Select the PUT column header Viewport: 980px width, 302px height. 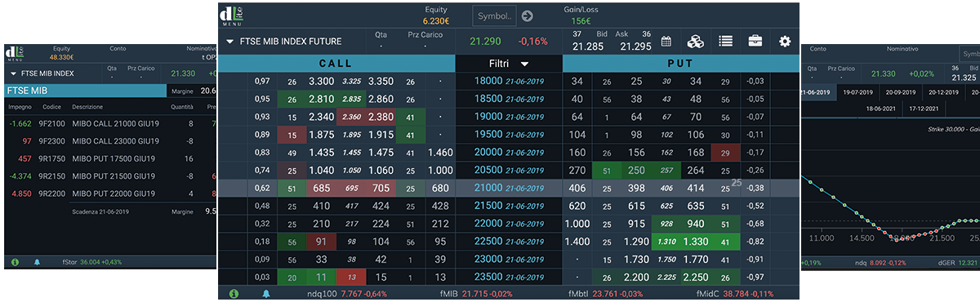click(680, 63)
